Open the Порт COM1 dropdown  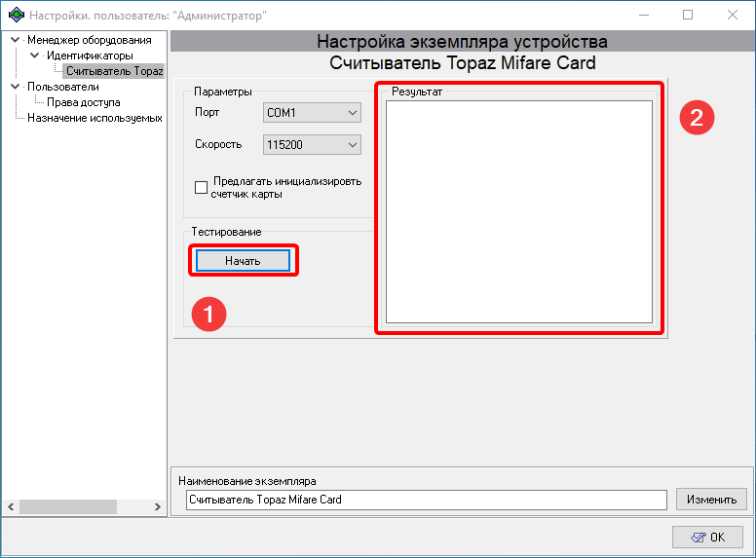[x=312, y=113]
